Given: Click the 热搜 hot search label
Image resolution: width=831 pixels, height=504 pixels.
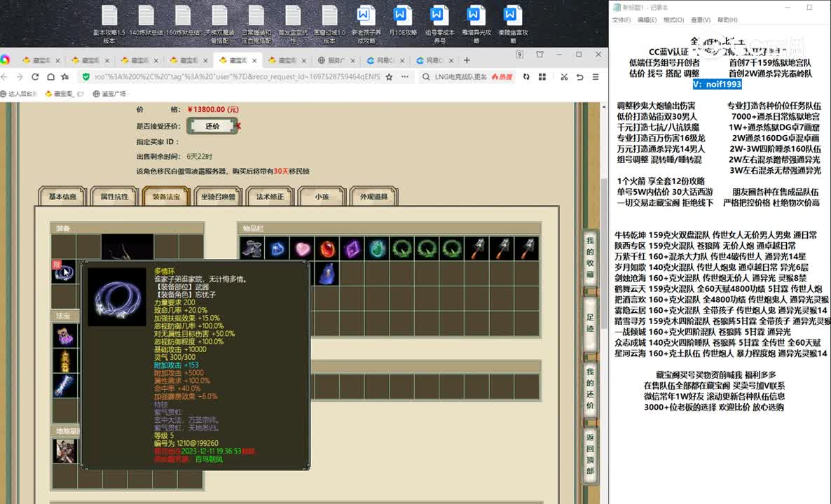Looking at the screenshot, I should coord(502,77).
